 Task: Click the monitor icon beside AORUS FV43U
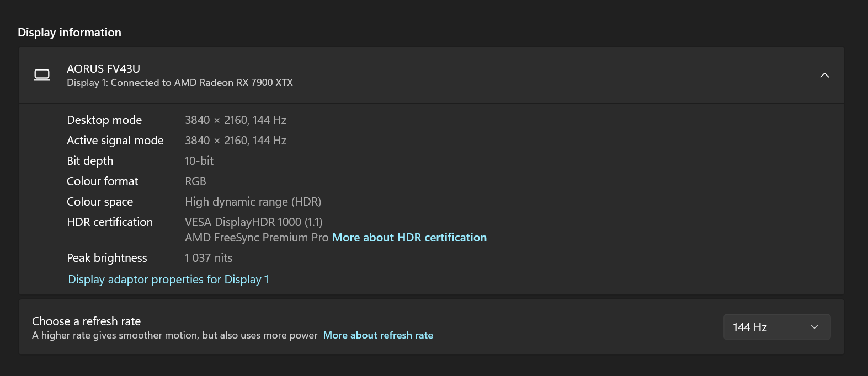[x=42, y=75]
